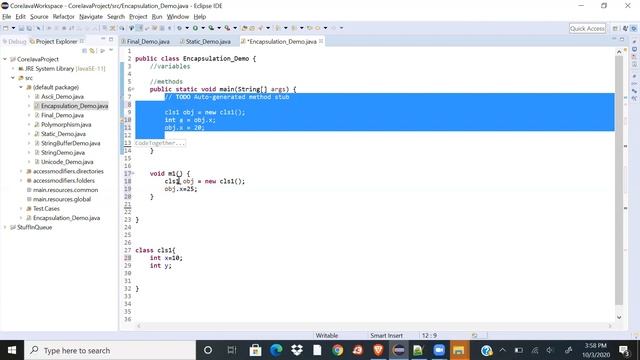Click the editor scroll up arrow

[619, 51]
